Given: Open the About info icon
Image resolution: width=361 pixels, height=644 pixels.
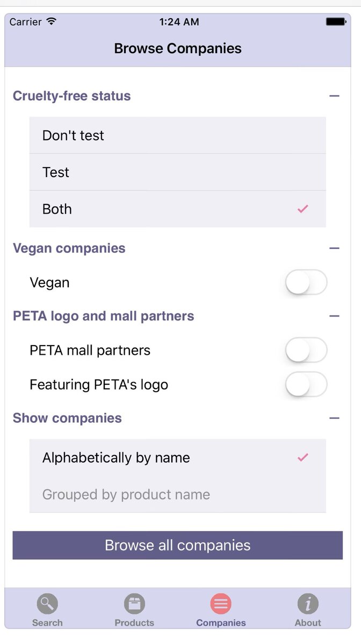Looking at the screenshot, I should [x=308, y=604].
